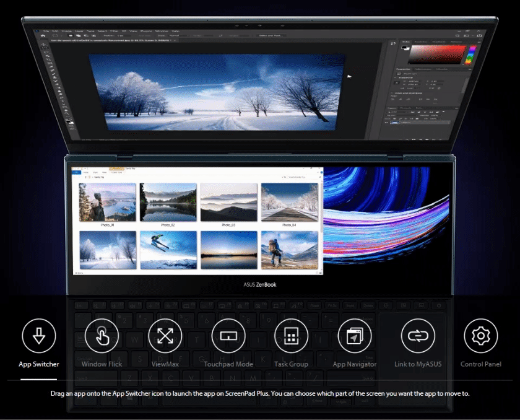The image size is (520, 420).
Task: Click the Select and Mask button
Action: click(271, 35)
